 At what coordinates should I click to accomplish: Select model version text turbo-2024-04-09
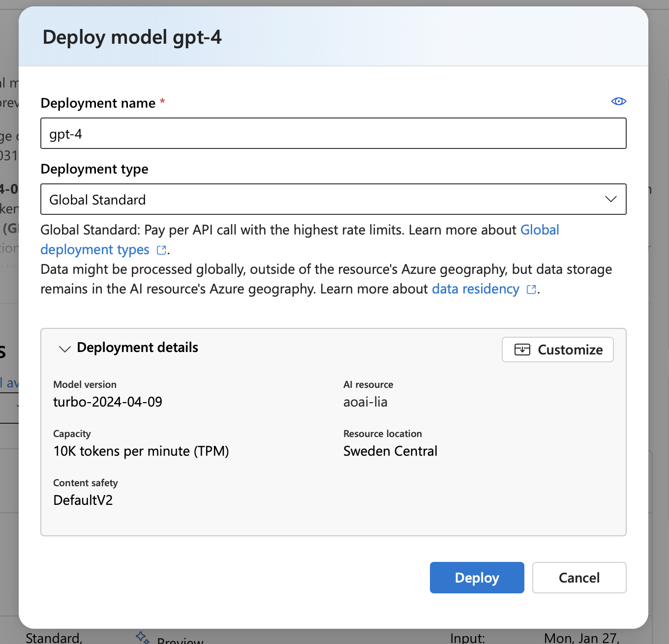pyautogui.click(x=108, y=402)
